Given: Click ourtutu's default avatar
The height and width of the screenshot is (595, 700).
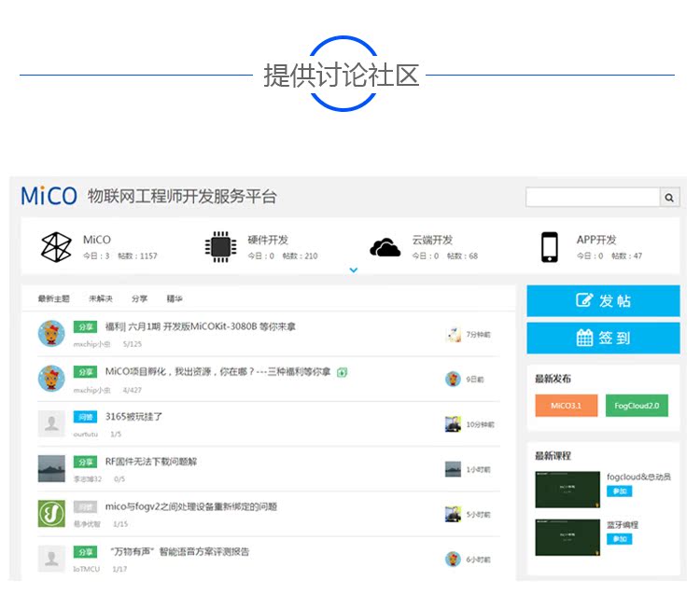Looking at the screenshot, I should (x=51, y=423).
